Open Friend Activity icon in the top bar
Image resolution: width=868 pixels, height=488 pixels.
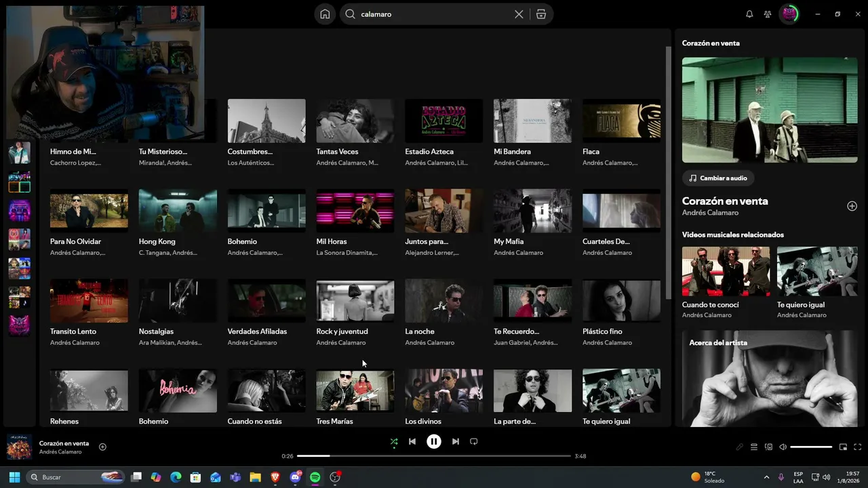pos(768,14)
